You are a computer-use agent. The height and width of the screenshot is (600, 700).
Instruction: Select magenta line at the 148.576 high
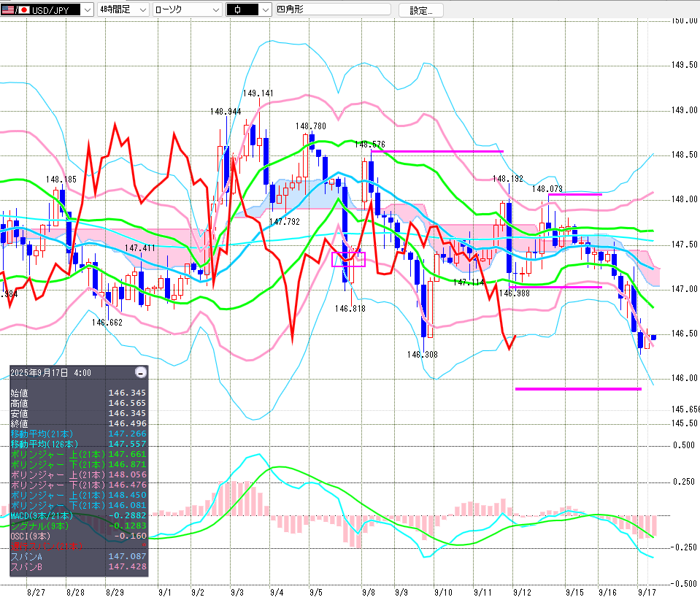438,151
